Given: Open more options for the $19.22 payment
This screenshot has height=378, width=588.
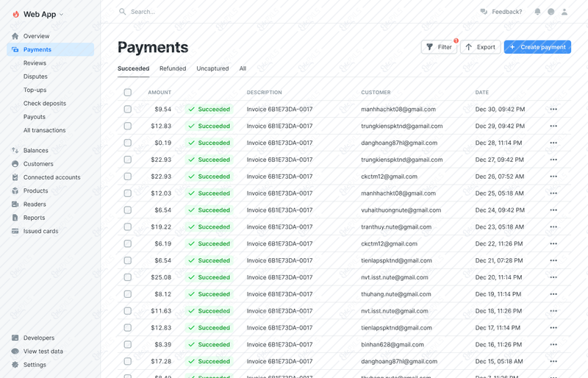Looking at the screenshot, I should (553, 227).
